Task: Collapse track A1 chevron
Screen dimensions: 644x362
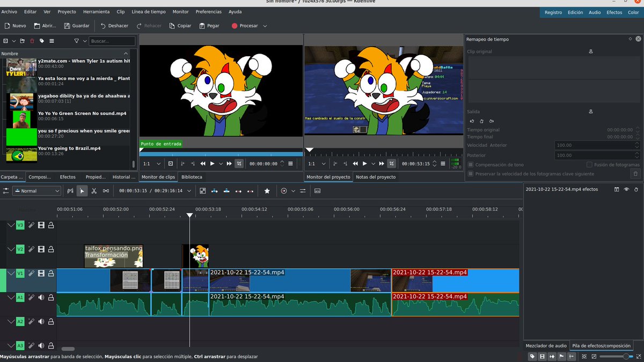Action: [x=10, y=297]
